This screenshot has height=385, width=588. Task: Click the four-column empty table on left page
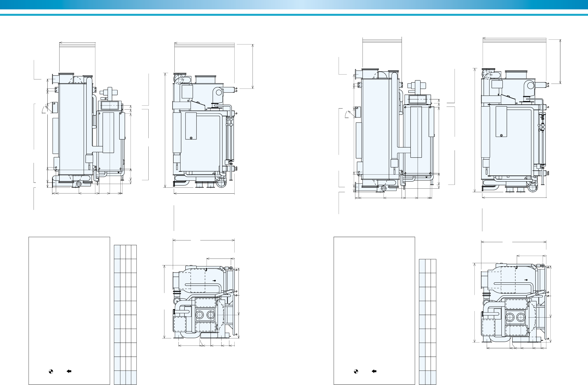click(x=125, y=315)
